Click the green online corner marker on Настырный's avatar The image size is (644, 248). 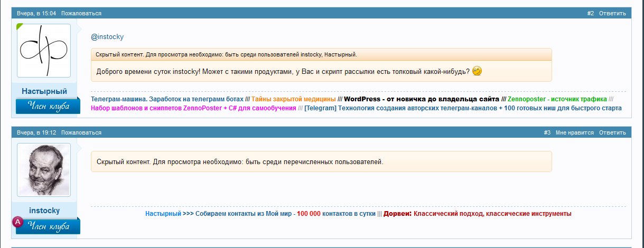[x=20, y=26]
